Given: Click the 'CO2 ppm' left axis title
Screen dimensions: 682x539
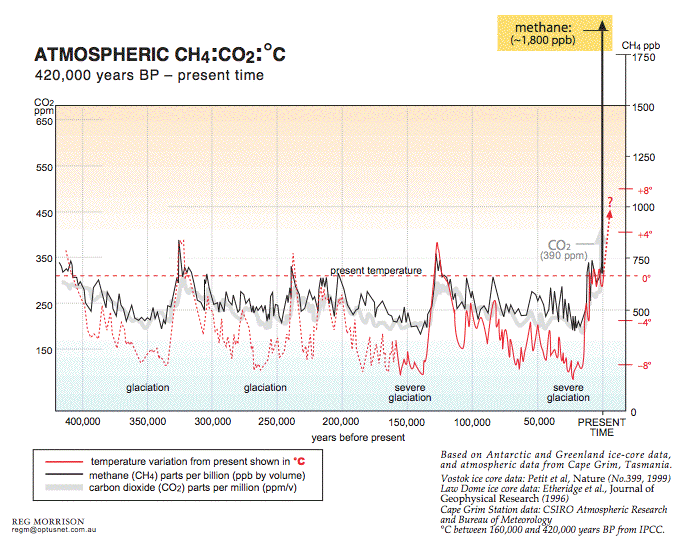Looking at the screenshot, I should [x=43, y=107].
